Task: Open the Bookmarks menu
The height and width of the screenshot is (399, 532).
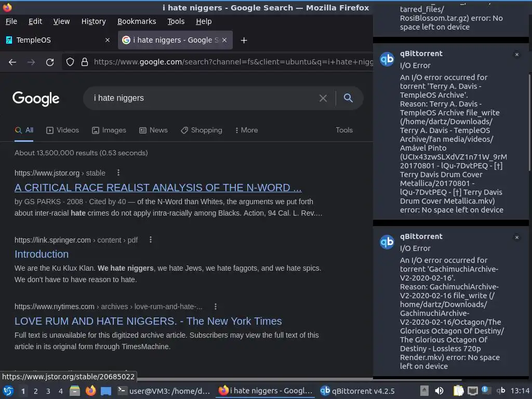Action: [x=137, y=21]
